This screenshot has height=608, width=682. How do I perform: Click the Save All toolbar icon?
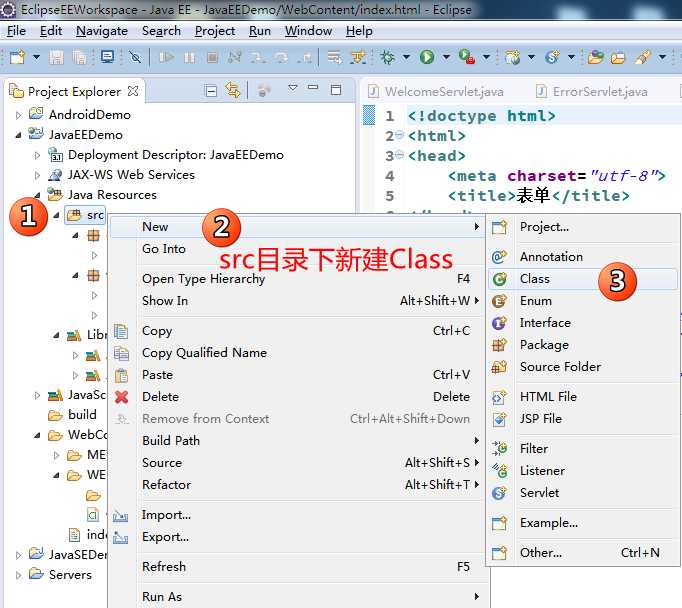pyautogui.click(x=79, y=57)
